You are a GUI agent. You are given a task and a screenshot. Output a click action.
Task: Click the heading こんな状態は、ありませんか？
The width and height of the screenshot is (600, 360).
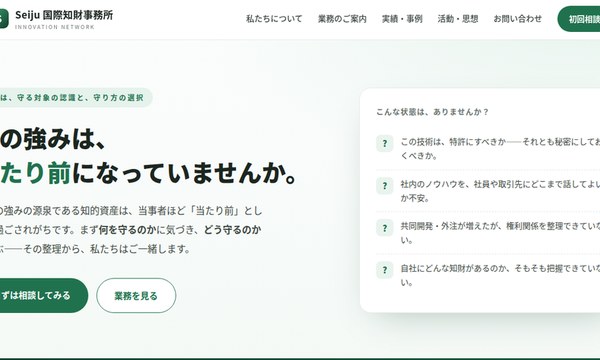(x=432, y=112)
